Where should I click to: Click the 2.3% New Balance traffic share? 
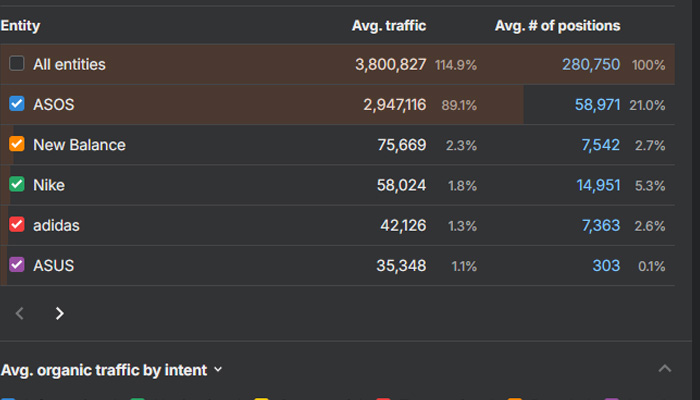(x=461, y=146)
